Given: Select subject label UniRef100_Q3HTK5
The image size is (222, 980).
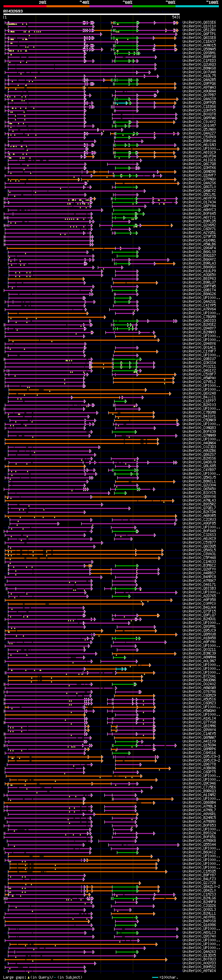Looking at the screenshot, I should coord(199,110).
